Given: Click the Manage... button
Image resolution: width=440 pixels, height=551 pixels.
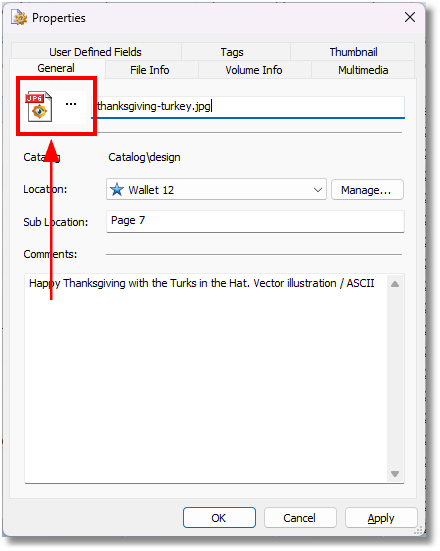Looking at the screenshot, I should point(367,190).
